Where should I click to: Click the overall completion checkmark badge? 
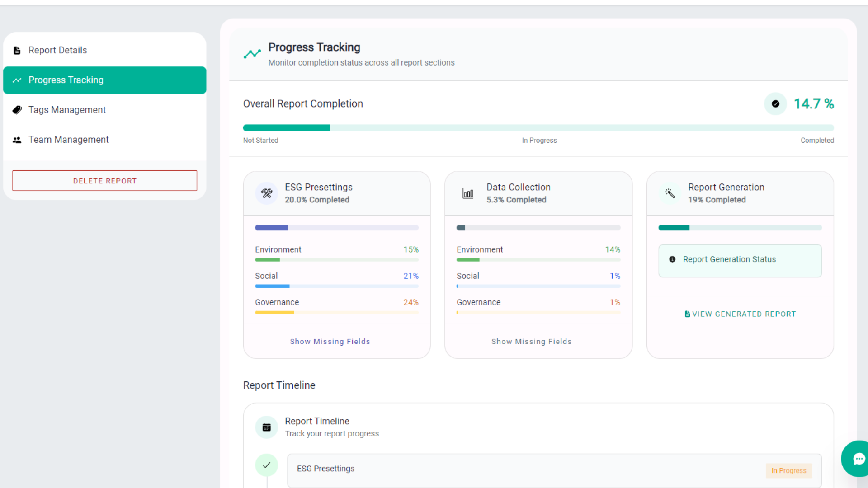(775, 104)
